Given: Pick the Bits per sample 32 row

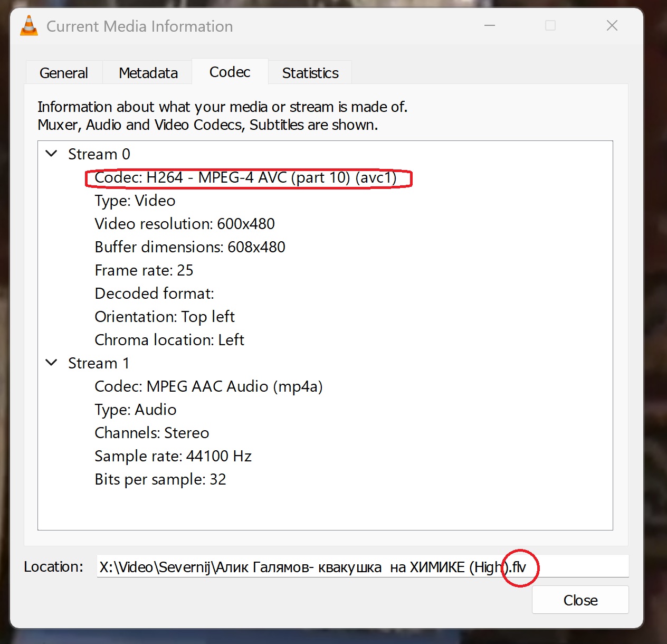Looking at the screenshot, I should 160,480.
